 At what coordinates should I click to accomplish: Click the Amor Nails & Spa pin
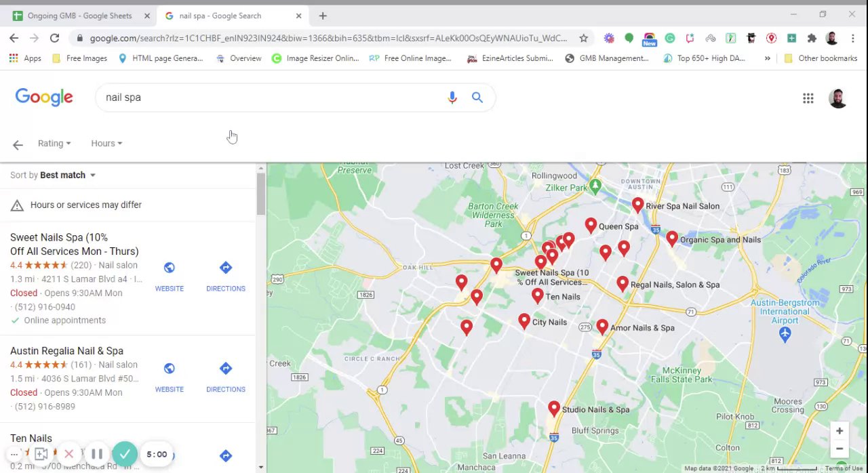601,327
